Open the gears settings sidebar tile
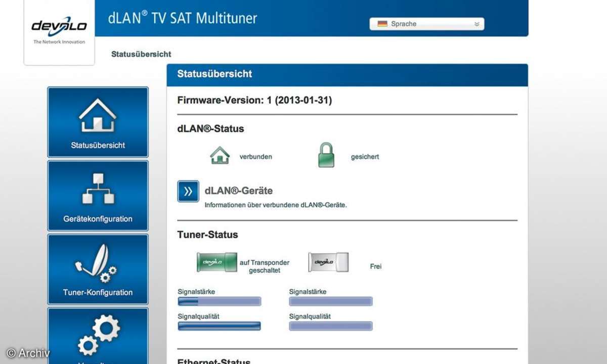Screen dimensions: 607x364 pos(98,336)
